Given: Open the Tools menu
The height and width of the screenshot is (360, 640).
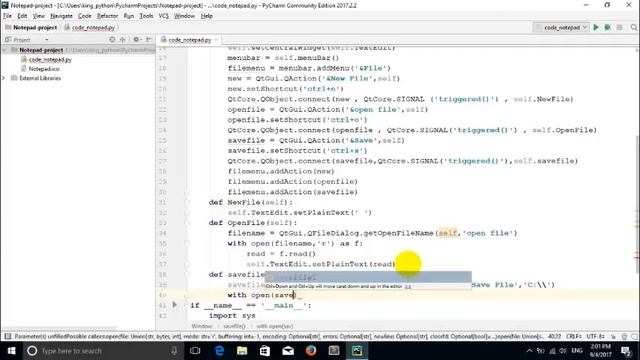Looking at the screenshot, I should coord(146,16).
